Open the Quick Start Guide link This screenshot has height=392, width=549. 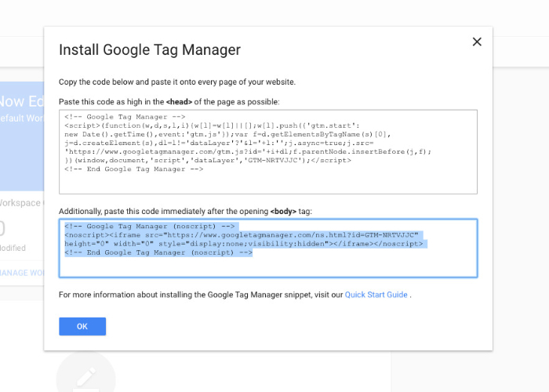tap(376, 295)
